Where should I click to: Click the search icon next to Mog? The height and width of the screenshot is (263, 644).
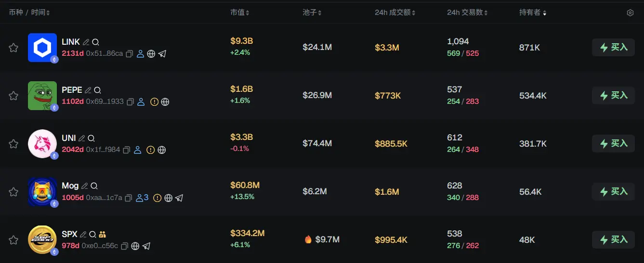point(94,186)
